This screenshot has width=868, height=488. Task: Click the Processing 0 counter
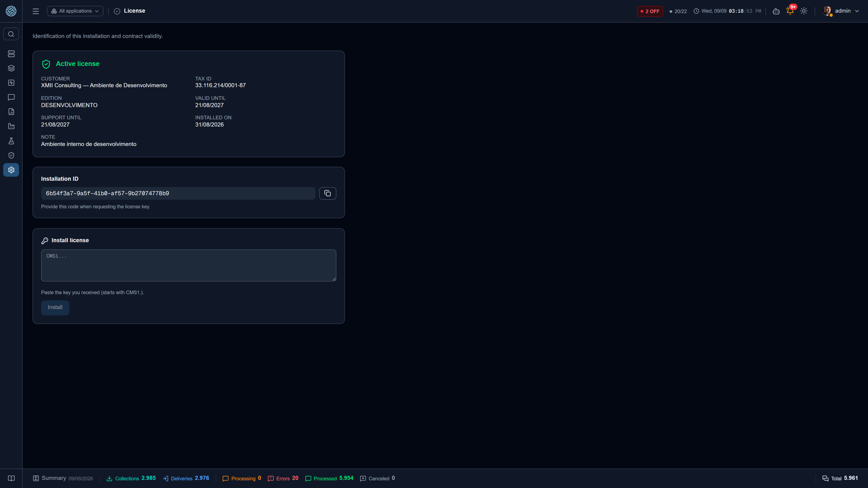[x=242, y=478]
